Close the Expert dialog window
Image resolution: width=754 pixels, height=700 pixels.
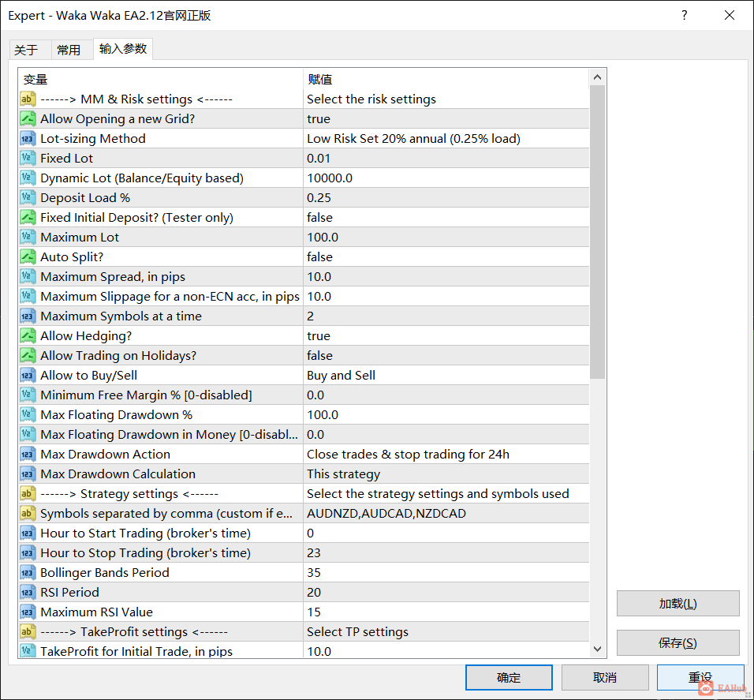730,16
